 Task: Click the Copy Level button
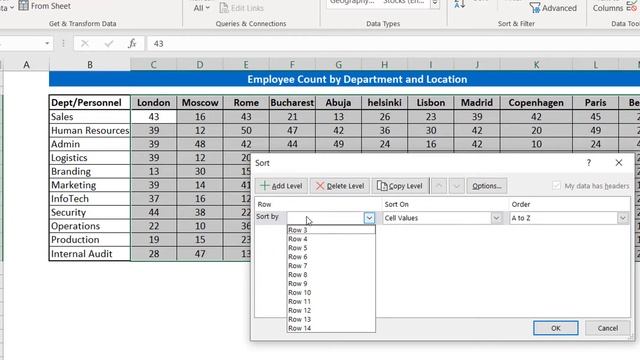(x=400, y=186)
